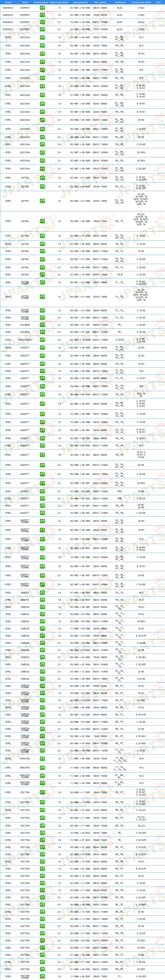The image size is (165, 980).
Task: Click the Rodzaj paliwa column header
Action: (x=41, y=2)
